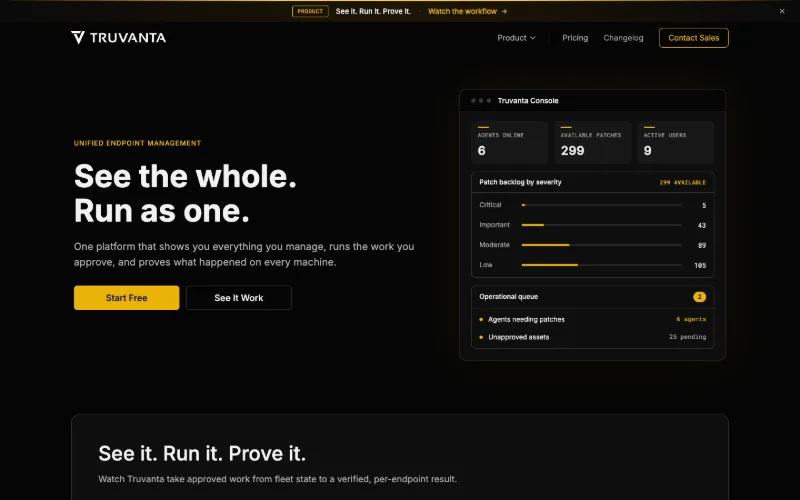The height and width of the screenshot is (500, 800).
Task: Click the Active Users stat card
Action: coord(676,142)
